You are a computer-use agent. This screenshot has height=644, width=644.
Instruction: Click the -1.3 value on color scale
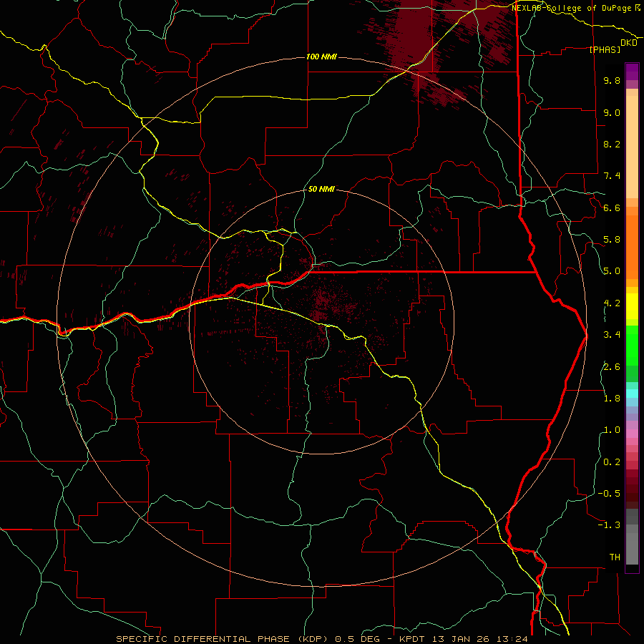(x=609, y=525)
